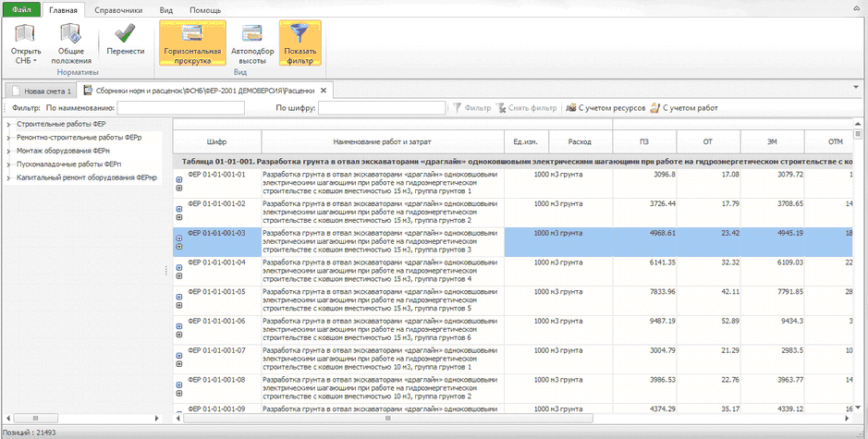Open the Открыть СНБ dropdown button
This screenshot has height=439, width=868.
click(x=26, y=44)
